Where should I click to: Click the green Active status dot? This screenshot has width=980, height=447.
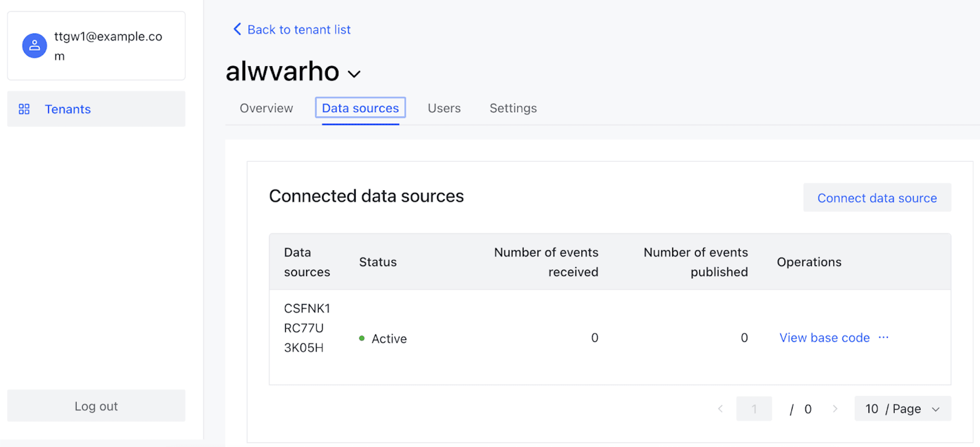[x=362, y=338]
